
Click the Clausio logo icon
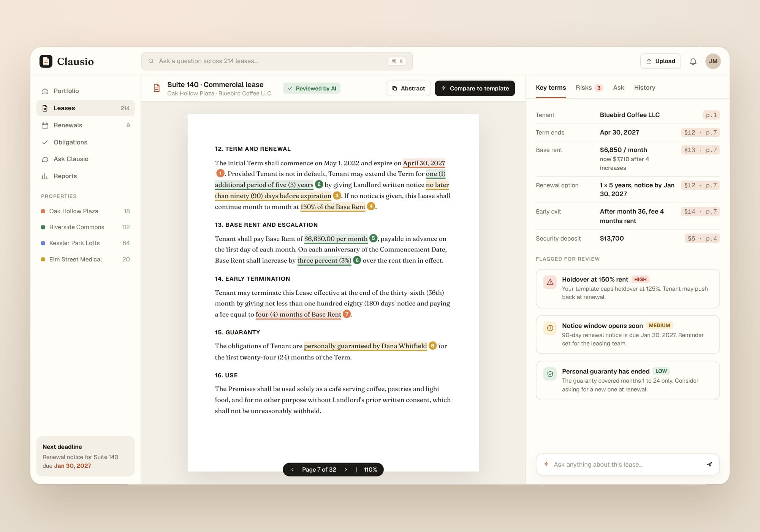click(x=46, y=61)
